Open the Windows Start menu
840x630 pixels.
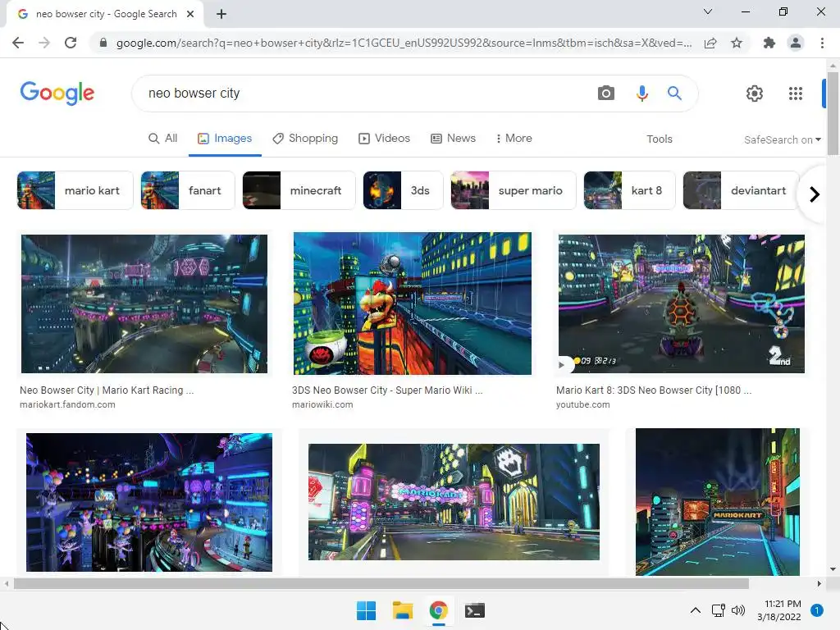[366, 610]
